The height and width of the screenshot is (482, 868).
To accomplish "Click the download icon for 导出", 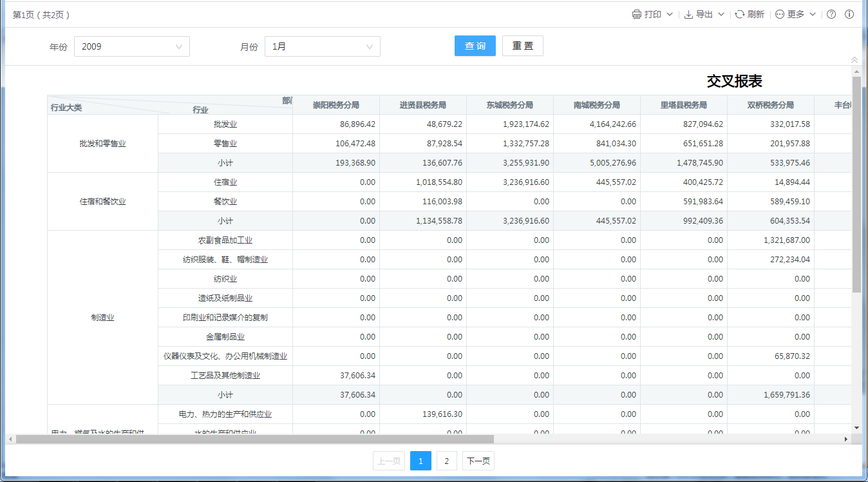I will coord(688,14).
